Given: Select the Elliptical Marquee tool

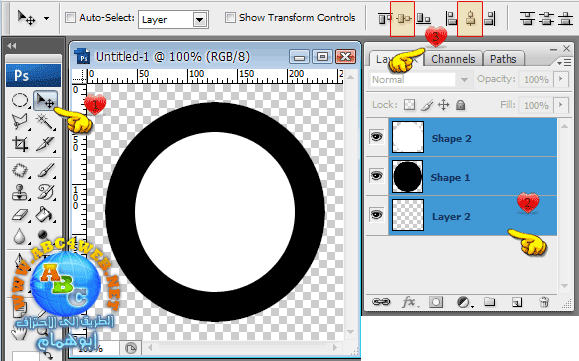Looking at the screenshot, I should tap(20, 100).
